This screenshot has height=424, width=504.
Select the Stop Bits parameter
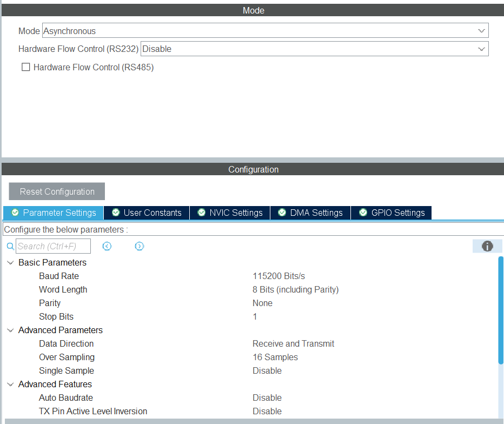click(x=56, y=316)
